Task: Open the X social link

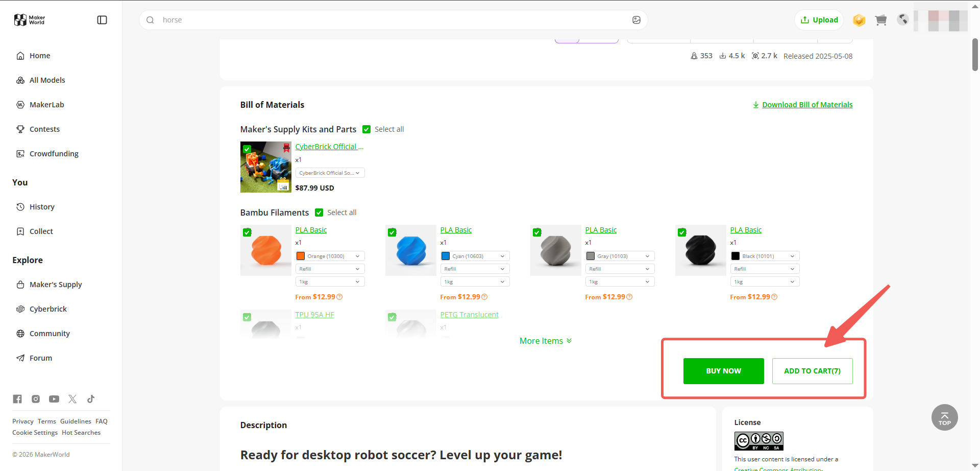Action: [x=72, y=399]
